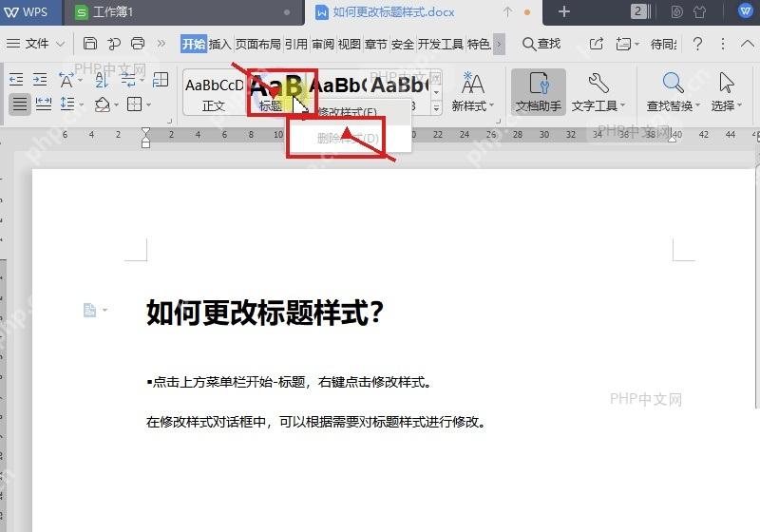Click the 查找 search command box
The width and height of the screenshot is (760, 532).
(541, 44)
